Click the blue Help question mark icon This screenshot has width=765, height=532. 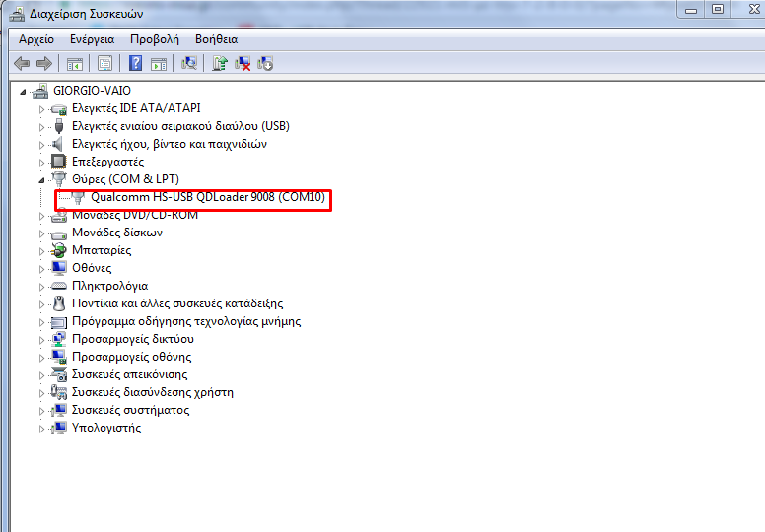(135, 63)
